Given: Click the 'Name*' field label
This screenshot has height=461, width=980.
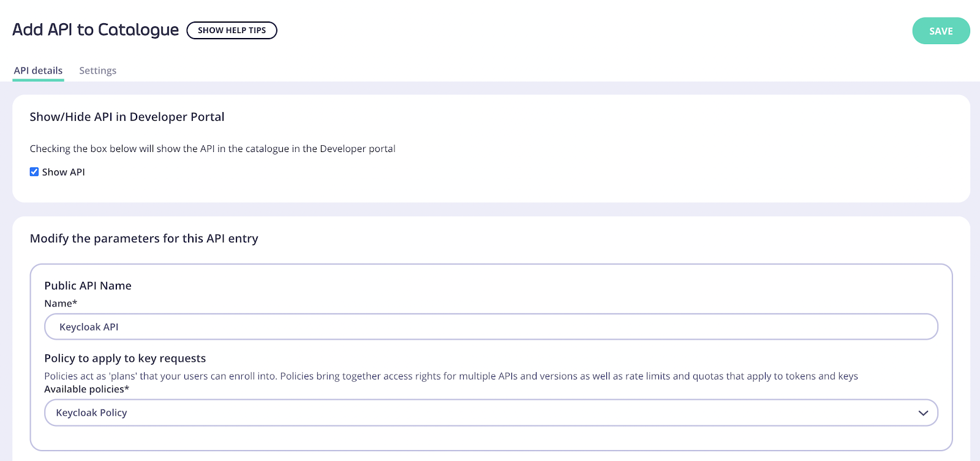Looking at the screenshot, I should click(x=61, y=303).
